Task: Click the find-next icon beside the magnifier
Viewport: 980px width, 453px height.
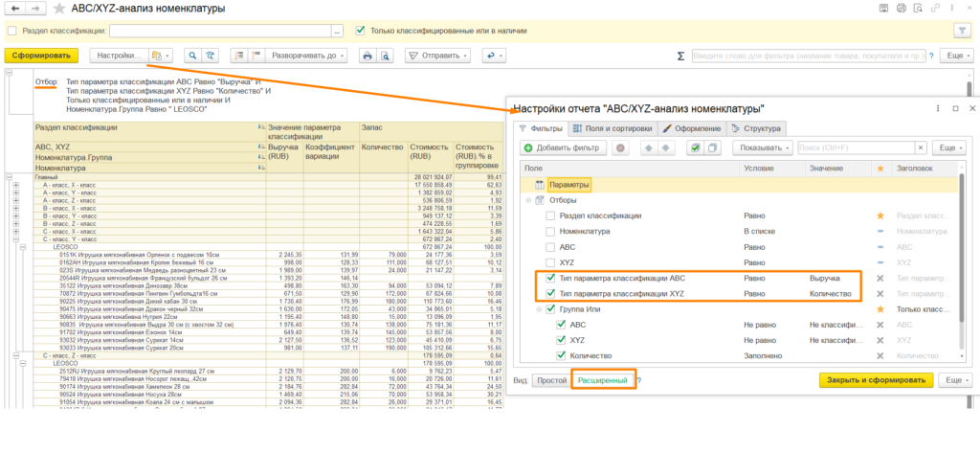Action: pyautogui.click(x=211, y=56)
